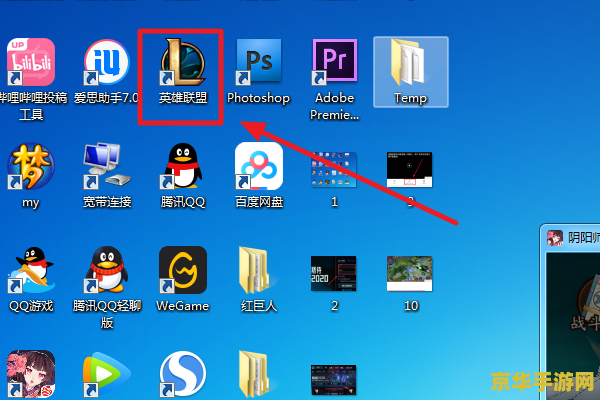Click the 宽带连接 label text

107,202
